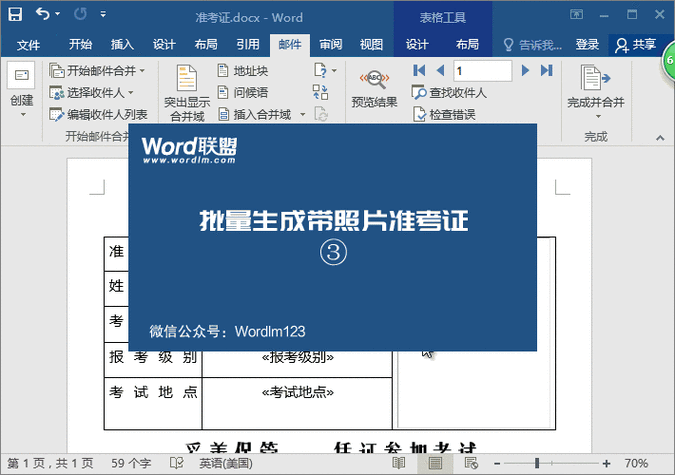This screenshot has height=475, width=675.
Task: Go to the previous record
Action: pyautogui.click(x=440, y=70)
